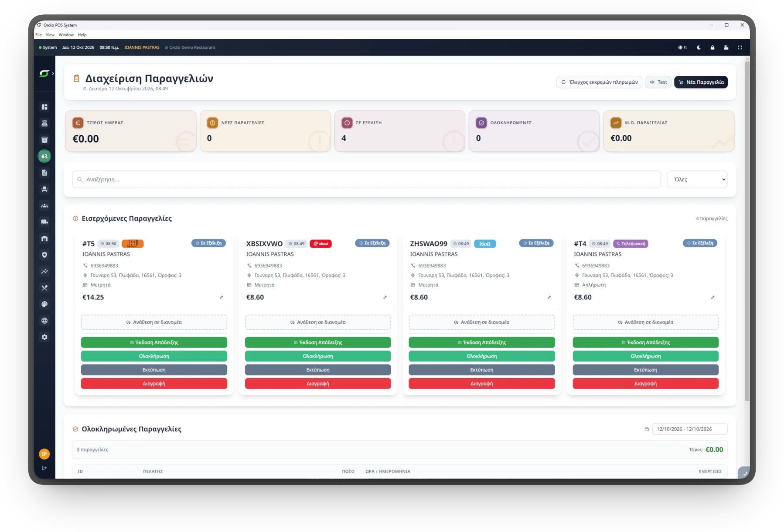Click the archive box sidebar icon
The image size is (784, 532).
pos(44,140)
